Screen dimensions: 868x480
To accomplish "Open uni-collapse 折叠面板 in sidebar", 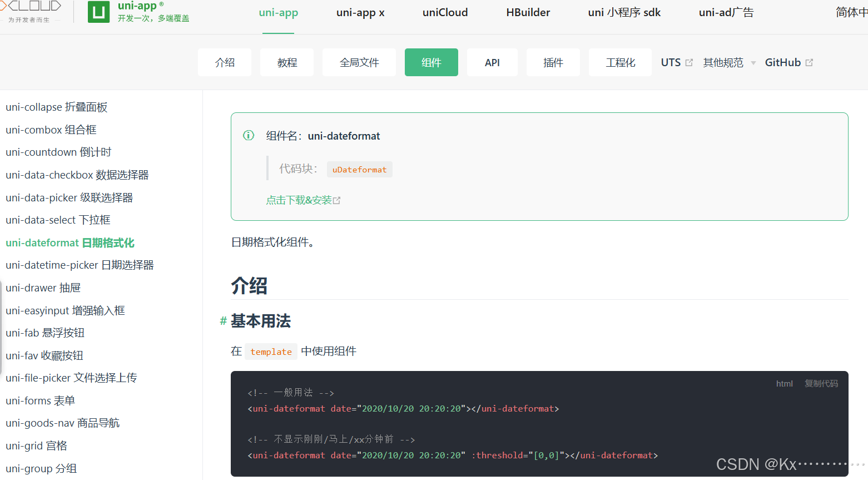I will 57,107.
